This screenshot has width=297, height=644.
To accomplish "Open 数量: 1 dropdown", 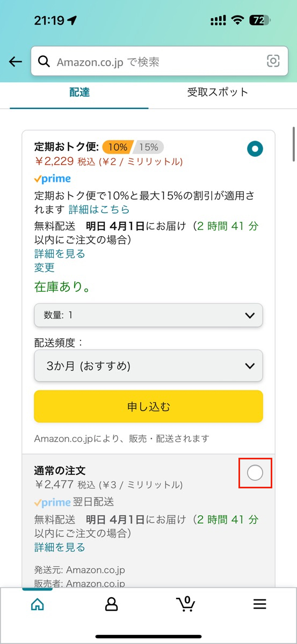I will click(x=148, y=316).
